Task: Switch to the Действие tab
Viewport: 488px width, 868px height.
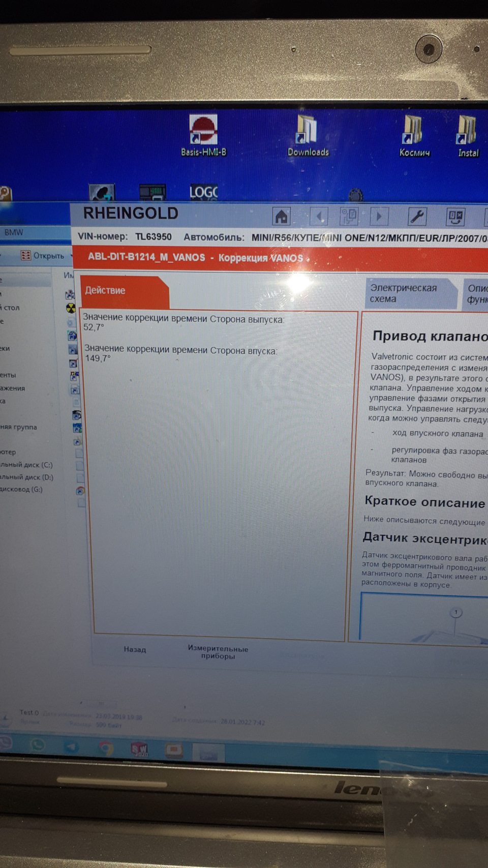Action: pyautogui.click(x=124, y=291)
